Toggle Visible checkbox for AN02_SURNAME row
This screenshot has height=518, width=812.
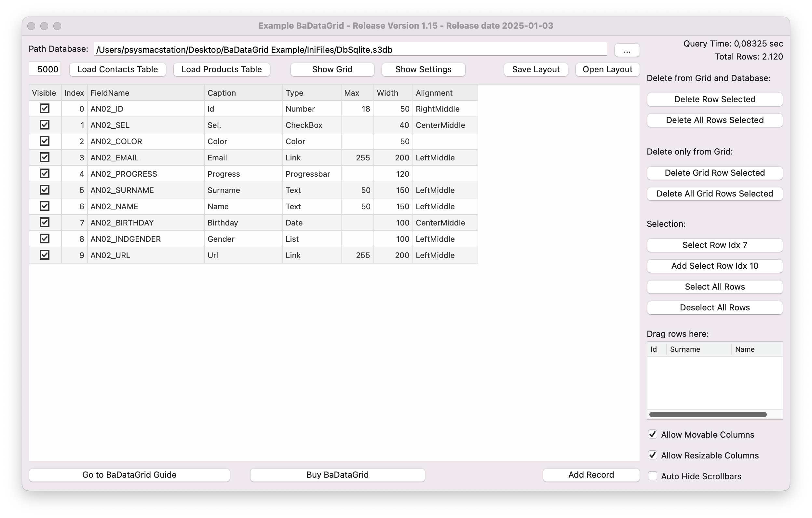pyautogui.click(x=45, y=190)
